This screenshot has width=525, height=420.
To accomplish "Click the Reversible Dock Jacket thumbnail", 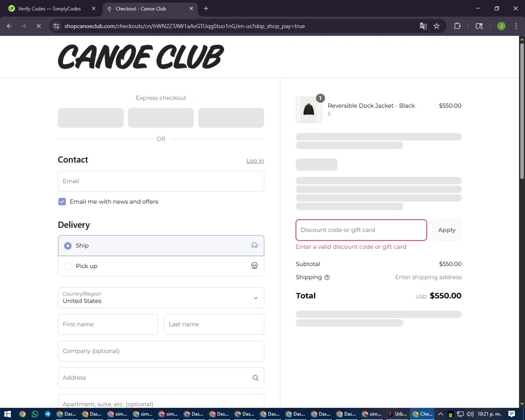I will 309,110.
